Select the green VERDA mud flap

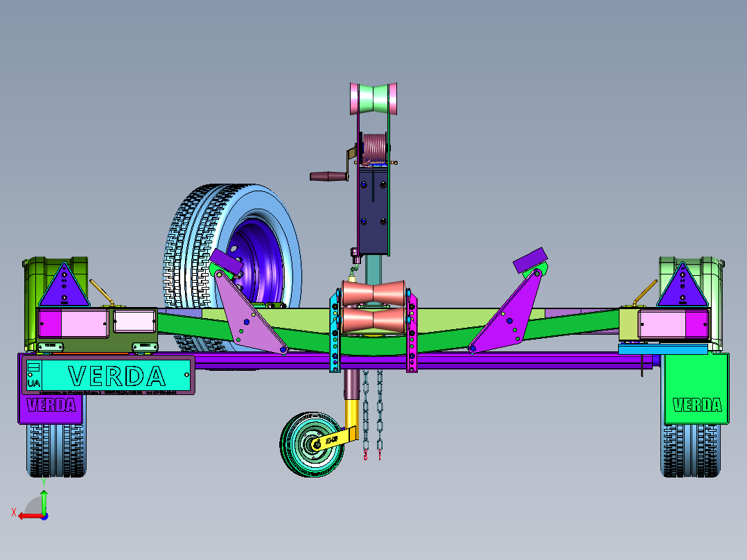tap(696, 388)
